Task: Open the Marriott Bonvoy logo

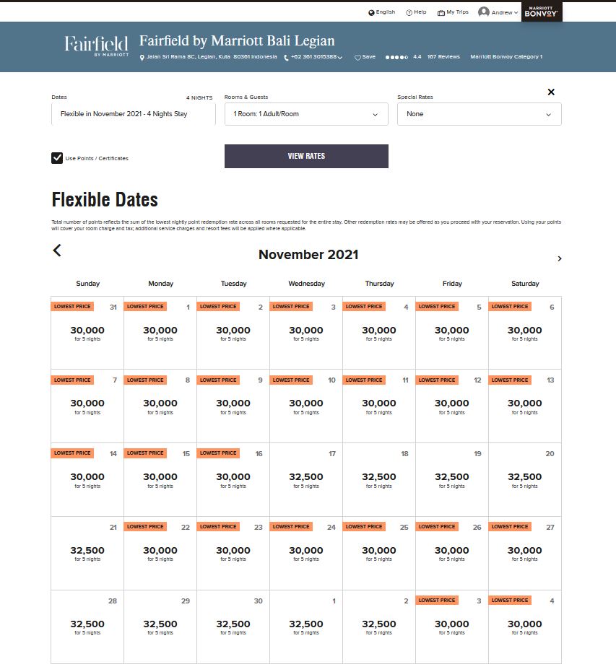Action: click(542, 12)
